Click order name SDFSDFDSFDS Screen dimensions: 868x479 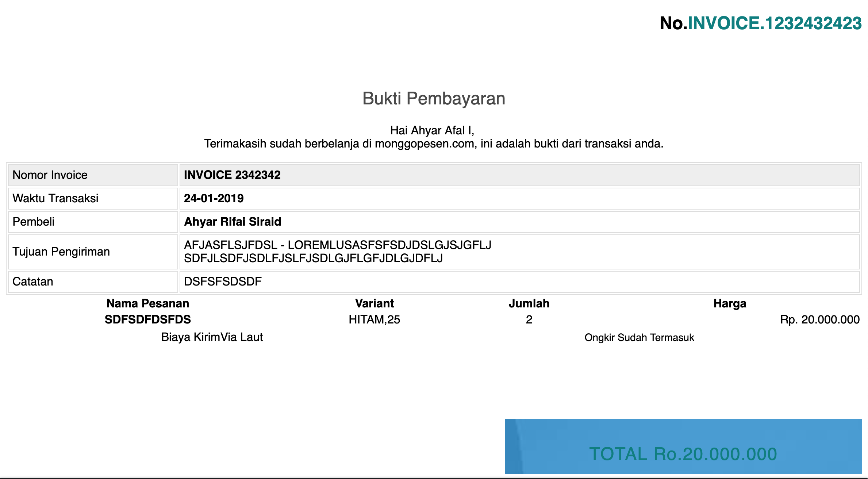pyautogui.click(x=148, y=319)
